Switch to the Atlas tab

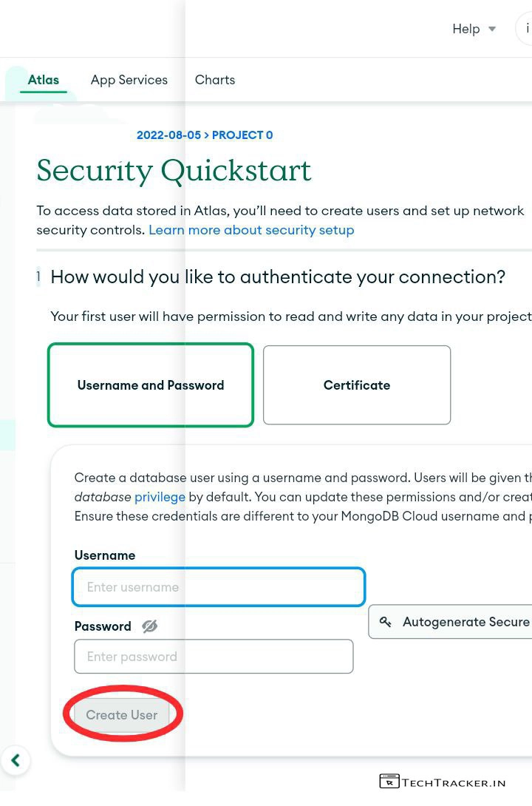[44, 80]
